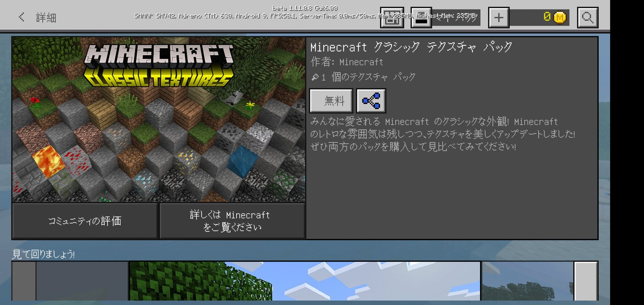Viewport: 644px width, 305px height.
Task: Move gallery back with left grey panel
Action: click(24, 281)
